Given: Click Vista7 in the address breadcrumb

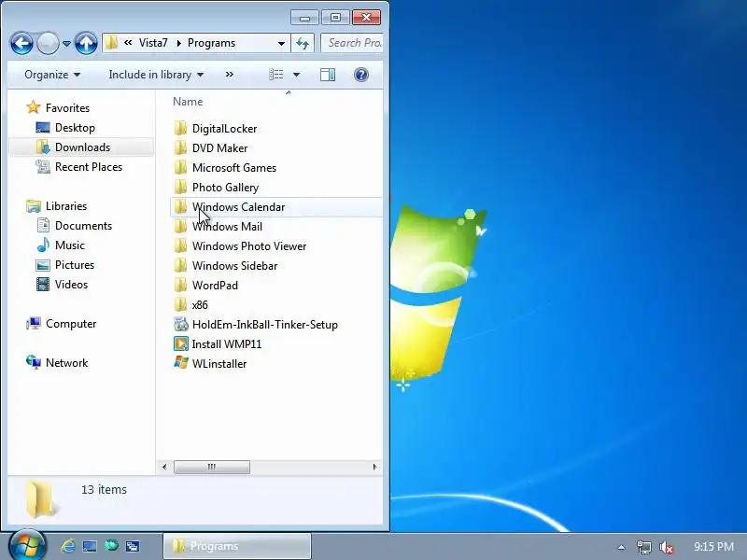Looking at the screenshot, I should (153, 43).
